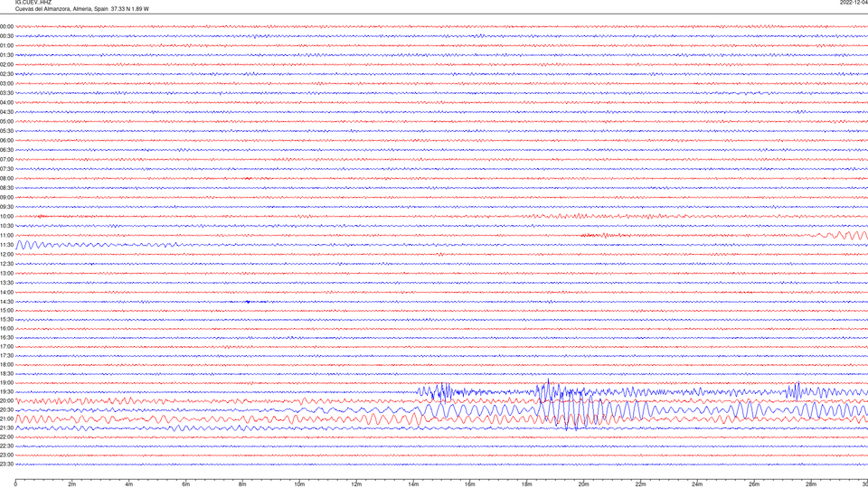Pick the '07:30' trace time label

click(6, 169)
